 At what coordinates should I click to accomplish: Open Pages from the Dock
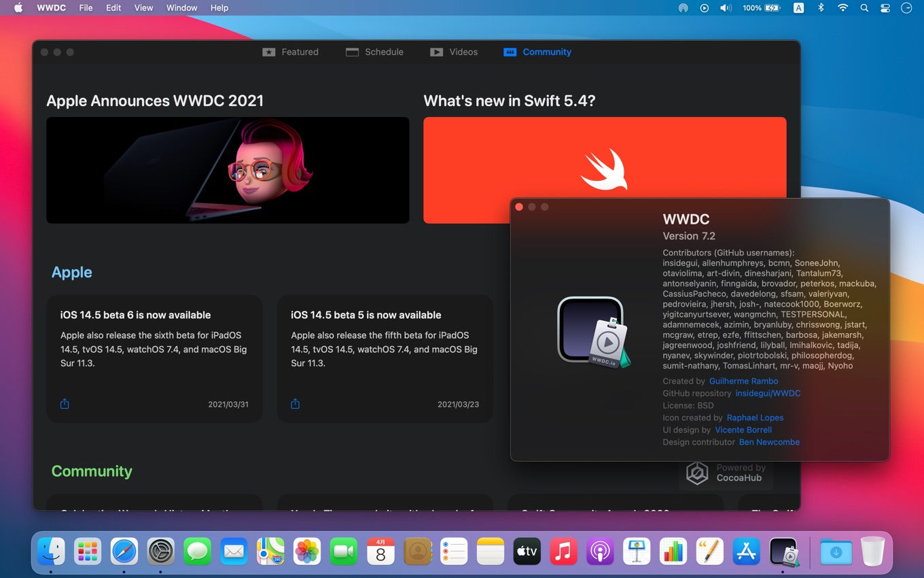[x=711, y=551]
